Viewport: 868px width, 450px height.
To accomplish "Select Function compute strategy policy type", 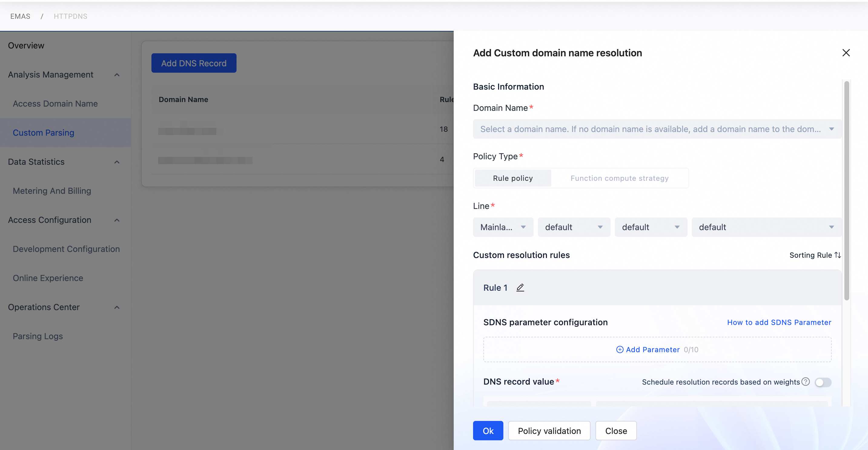I will coord(619,178).
